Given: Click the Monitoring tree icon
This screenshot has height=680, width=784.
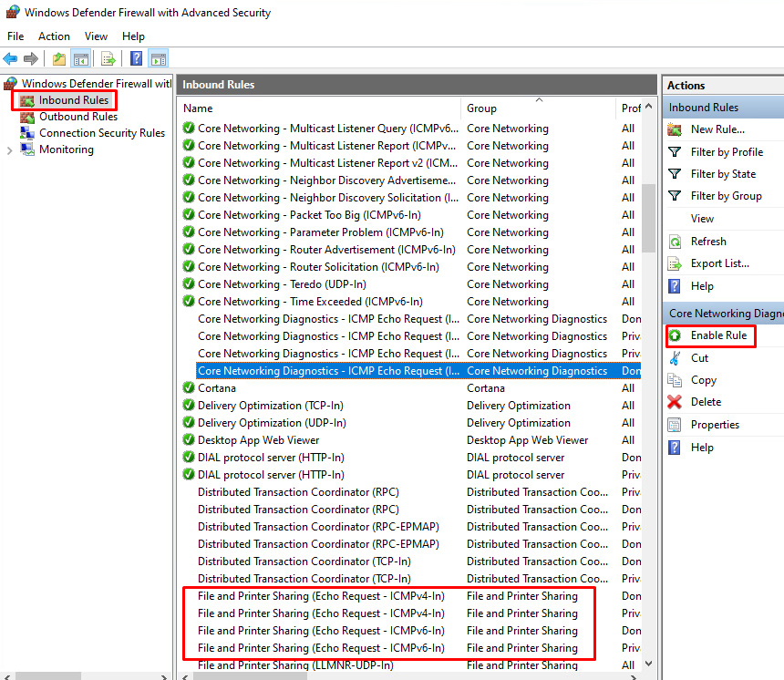Looking at the screenshot, I should pos(27,149).
